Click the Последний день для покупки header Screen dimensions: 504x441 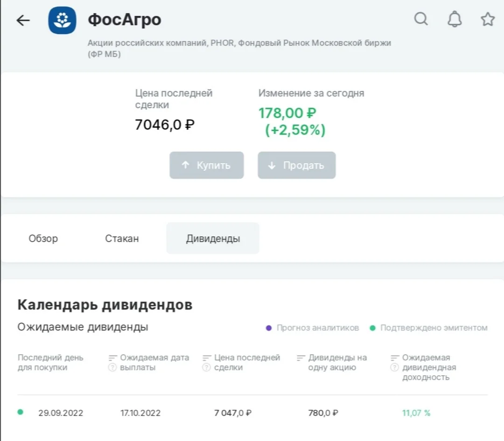click(x=50, y=362)
